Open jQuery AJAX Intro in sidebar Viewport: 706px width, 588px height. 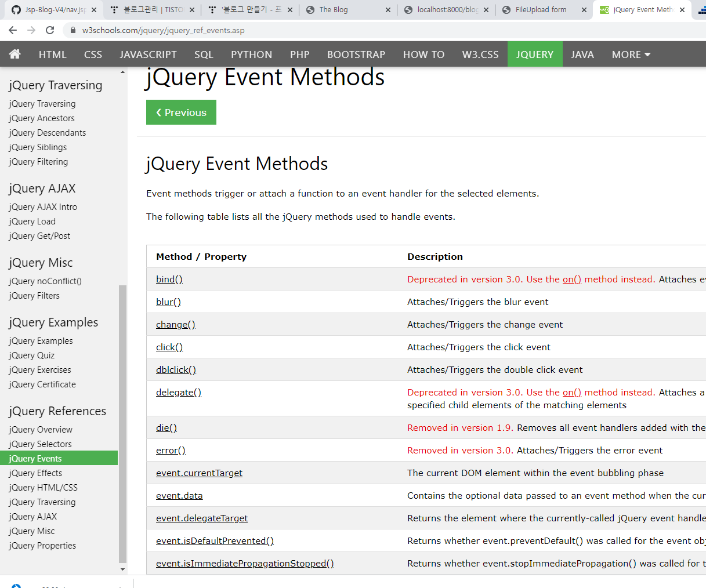(43, 206)
